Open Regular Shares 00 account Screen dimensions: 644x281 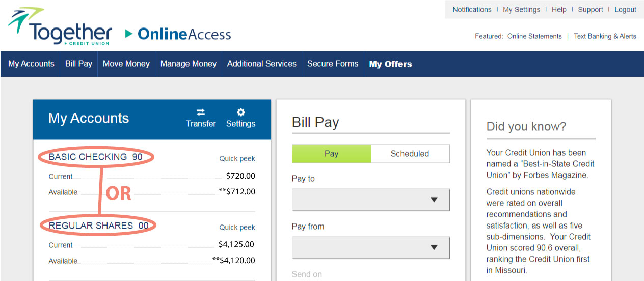(x=99, y=226)
